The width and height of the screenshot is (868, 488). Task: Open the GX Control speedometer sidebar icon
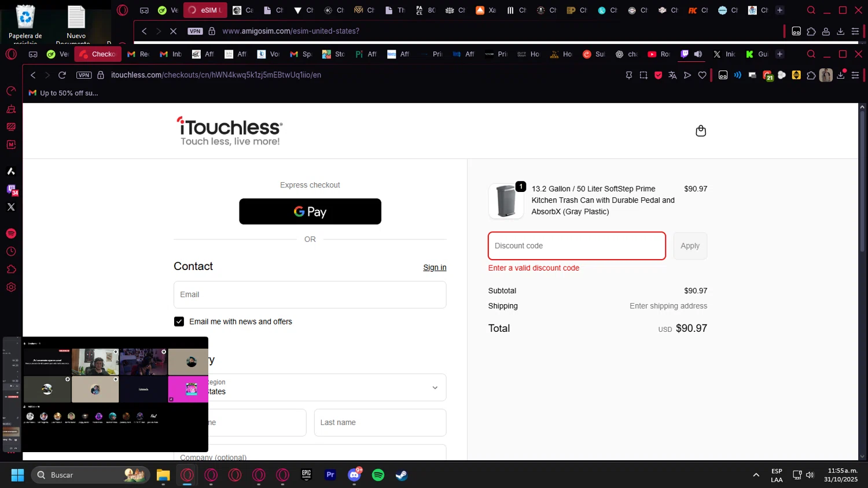click(x=11, y=91)
